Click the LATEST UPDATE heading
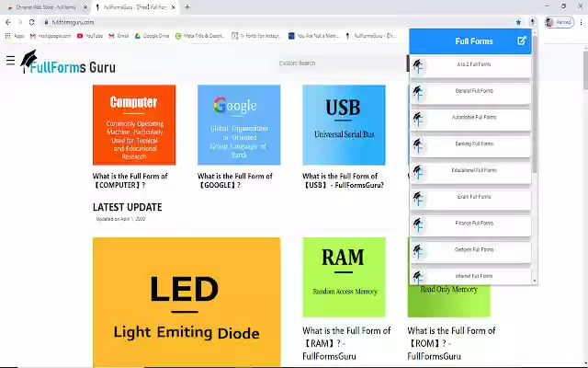588x368 pixels. (x=127, y=207)
